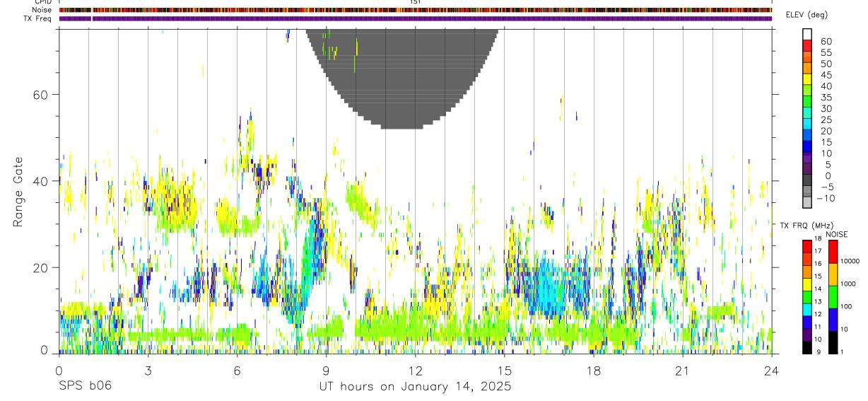Click the 'Noise' row label at top left
The image size is (868, 401).
click(41, 10)
